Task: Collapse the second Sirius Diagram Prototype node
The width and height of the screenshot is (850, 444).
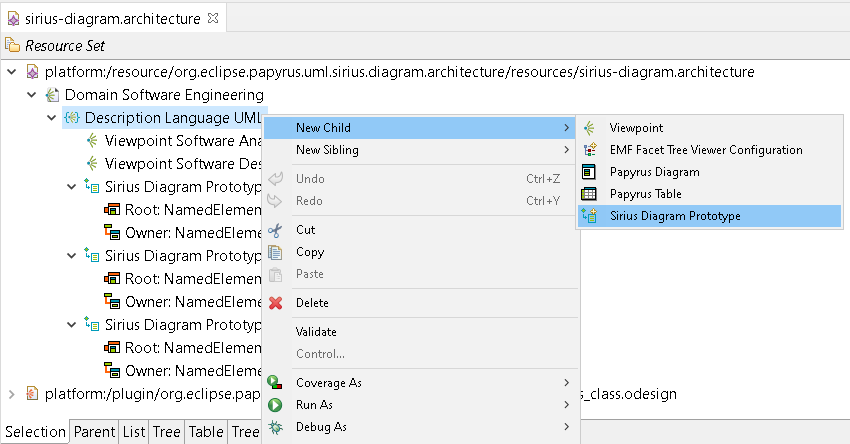Action: [72, 255]
